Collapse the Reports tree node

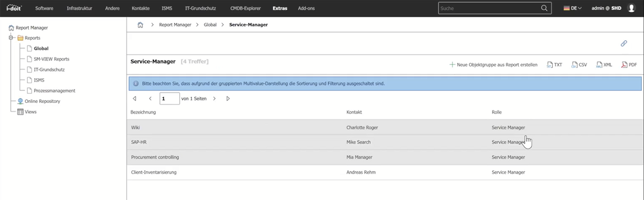(11, 38)
